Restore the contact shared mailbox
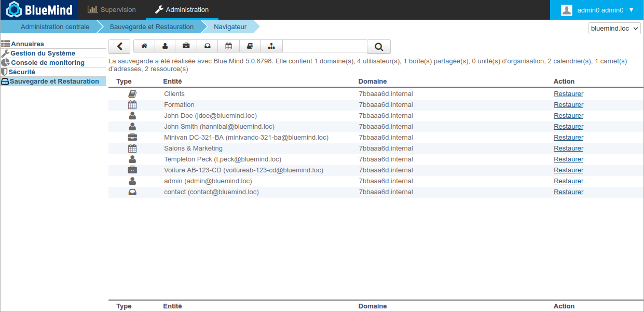644x312 pixels. coord(568,192)
